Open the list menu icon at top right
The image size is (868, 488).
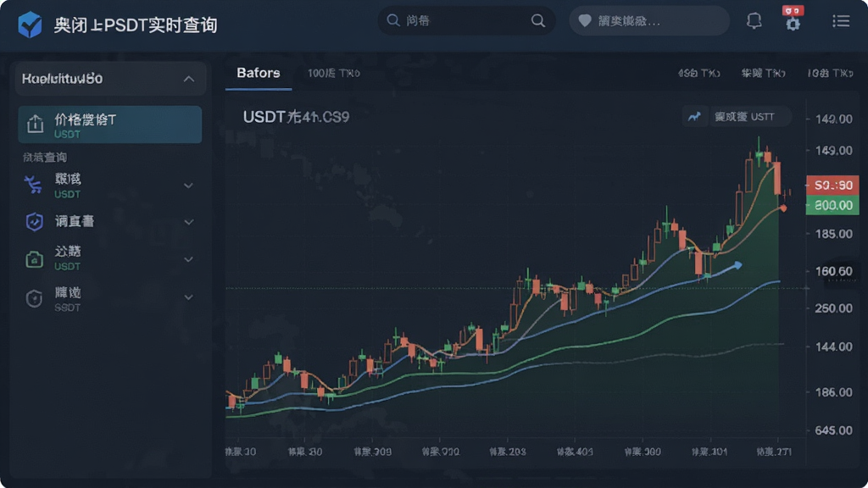[x=841, y=21]
